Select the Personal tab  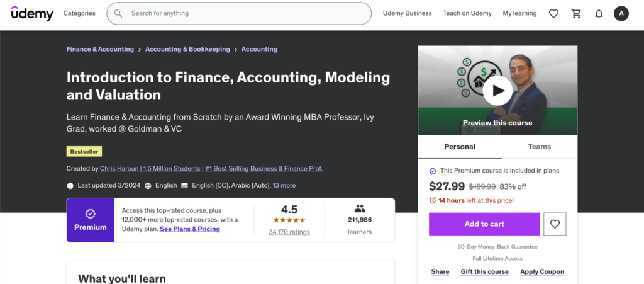coord(460,147)
